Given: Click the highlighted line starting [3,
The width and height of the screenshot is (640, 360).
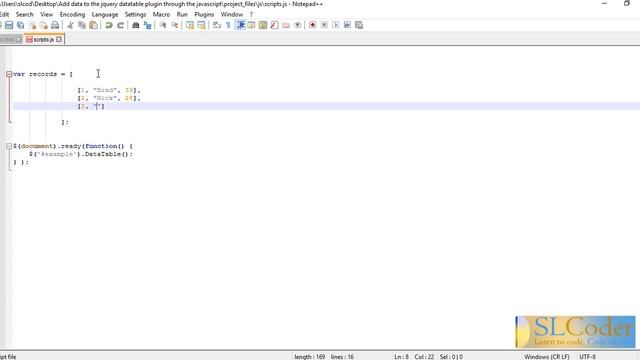Looking at the screenshot, I should coord(327,106).
